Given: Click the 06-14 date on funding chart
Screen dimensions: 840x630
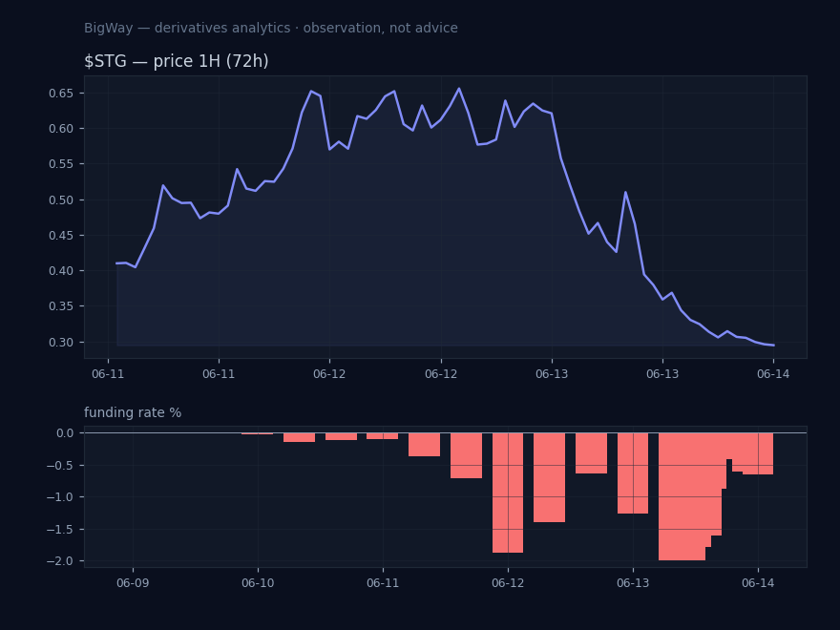Looking at the screenshot, I should click(x=758, y=583).
